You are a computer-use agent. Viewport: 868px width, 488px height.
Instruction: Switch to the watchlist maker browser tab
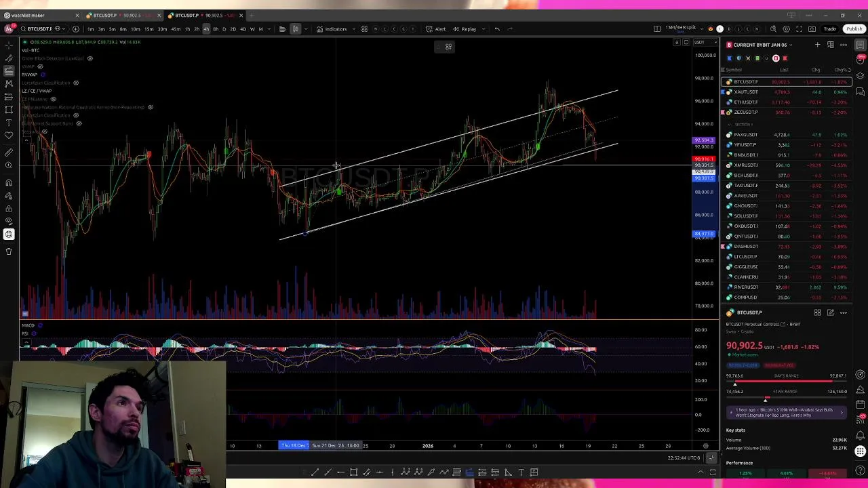click(x=41, y=15)
